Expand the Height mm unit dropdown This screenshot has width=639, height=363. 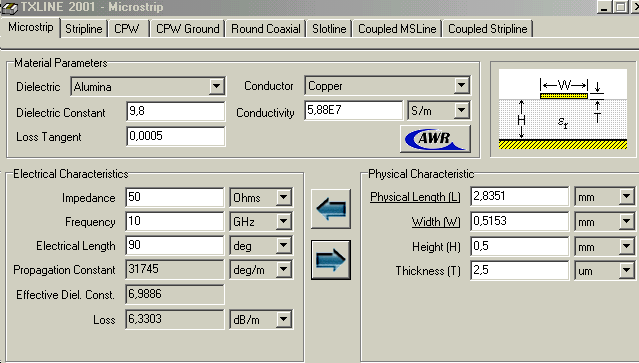click(626, 246)
